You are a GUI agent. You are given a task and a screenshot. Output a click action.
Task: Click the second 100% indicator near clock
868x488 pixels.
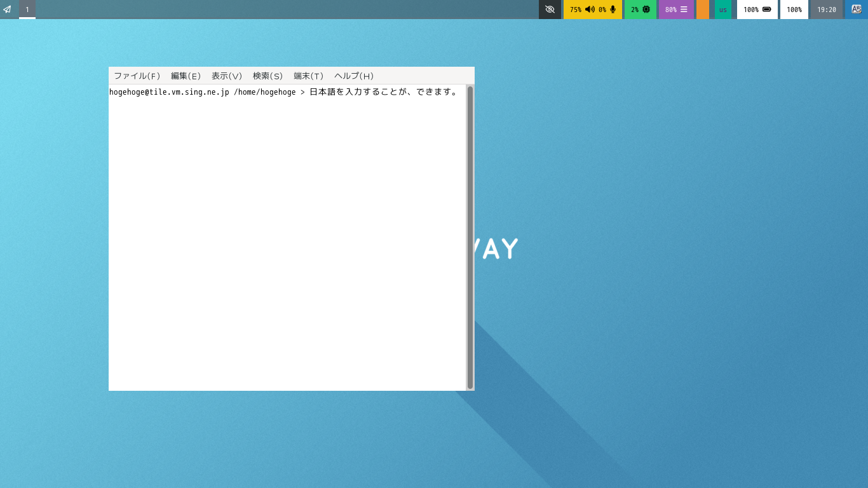coord(794,10)
